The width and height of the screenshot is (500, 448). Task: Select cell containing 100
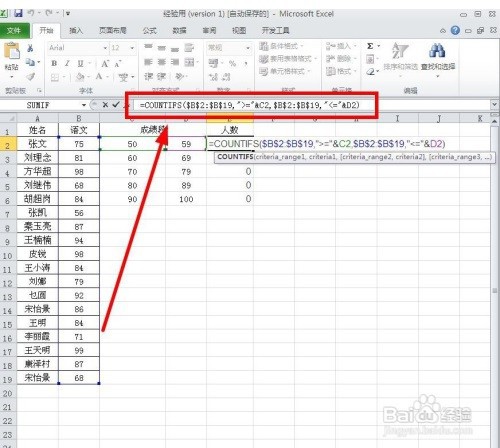(186, 199)
